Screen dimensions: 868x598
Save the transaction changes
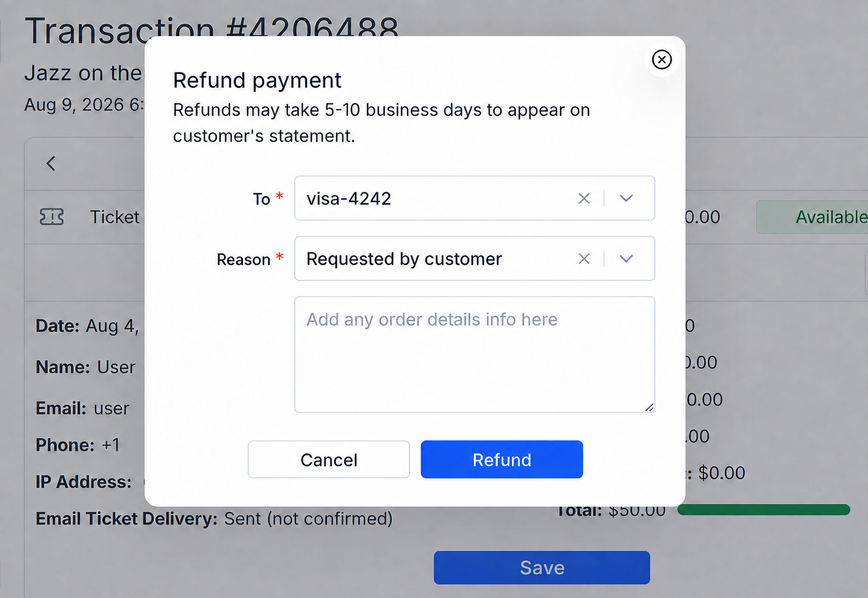(x=542, y=568)
